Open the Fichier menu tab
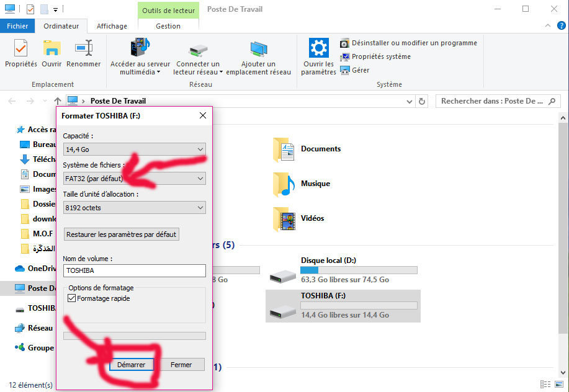This screenshot has width=569, height=392. click(17, 26)
